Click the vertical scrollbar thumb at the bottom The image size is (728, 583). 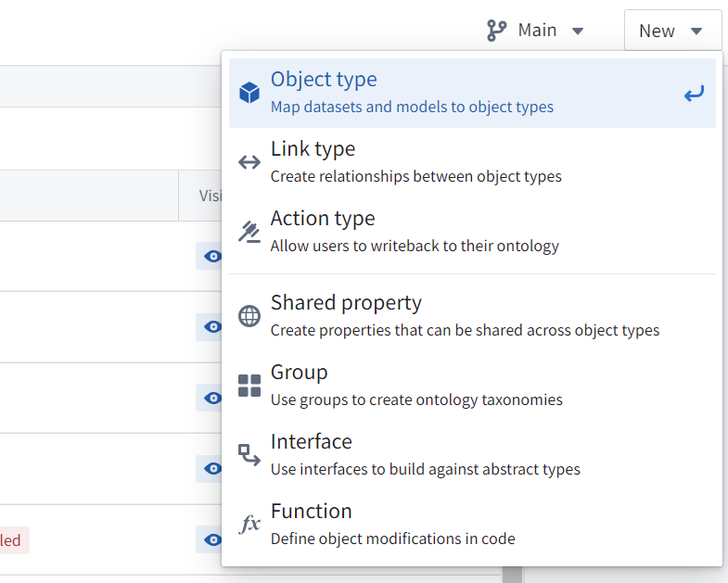512,575
